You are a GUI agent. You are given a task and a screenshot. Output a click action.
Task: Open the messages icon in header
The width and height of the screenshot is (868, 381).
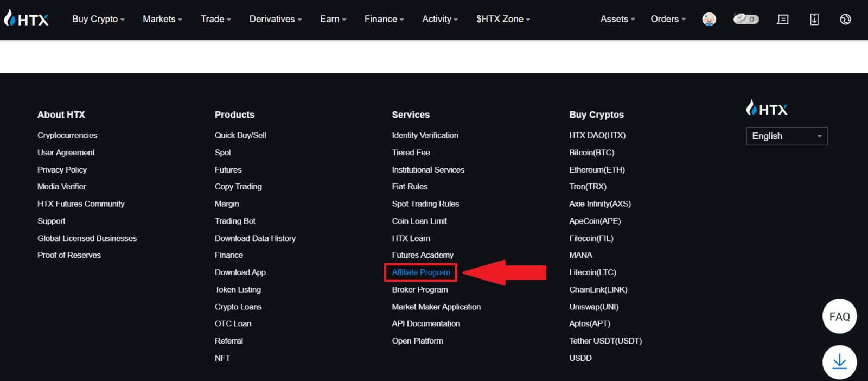click(782, 19)
